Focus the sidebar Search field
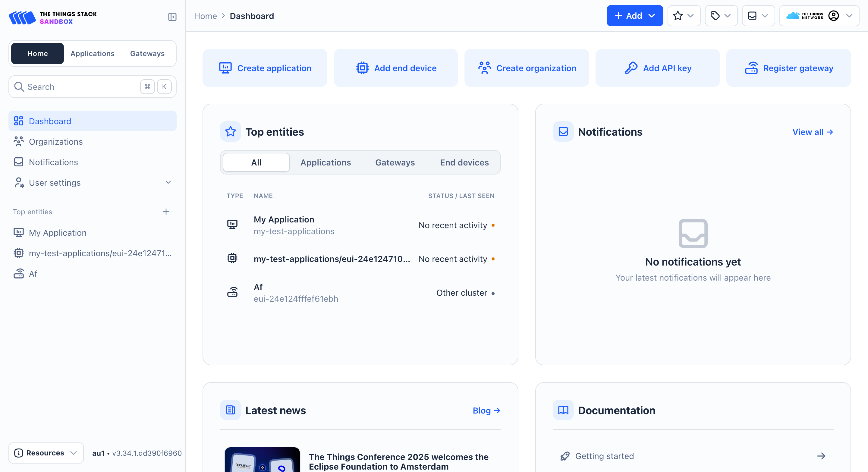 point(77,87)
